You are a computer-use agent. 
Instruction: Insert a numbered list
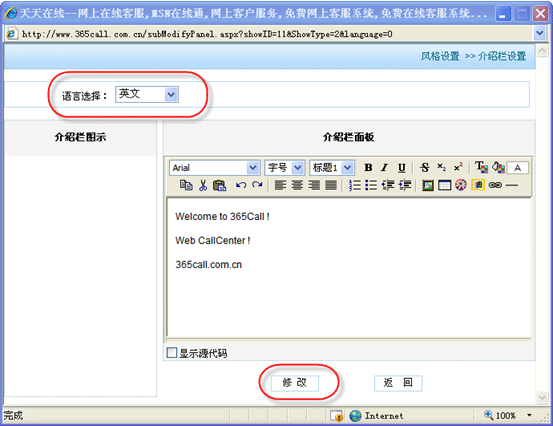tap(354, 185)
